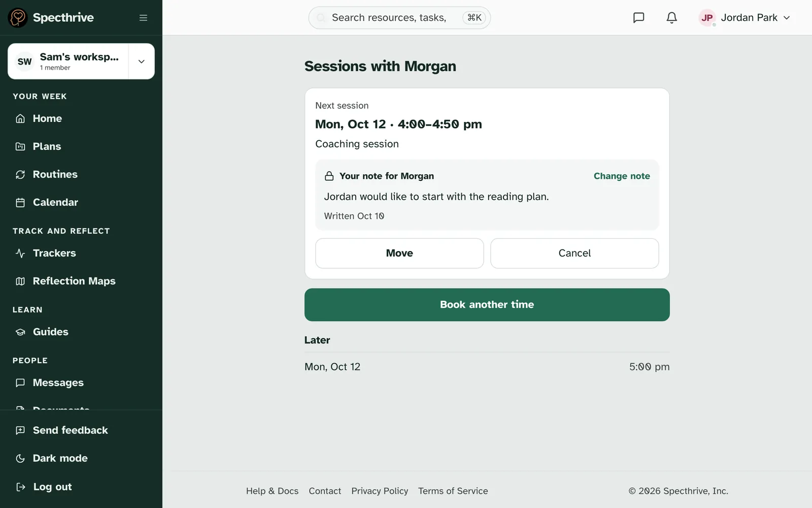Click the Specthrive logo icon
Image resolution: width=812 pixels, height=508 pixels.
point(18,18)
